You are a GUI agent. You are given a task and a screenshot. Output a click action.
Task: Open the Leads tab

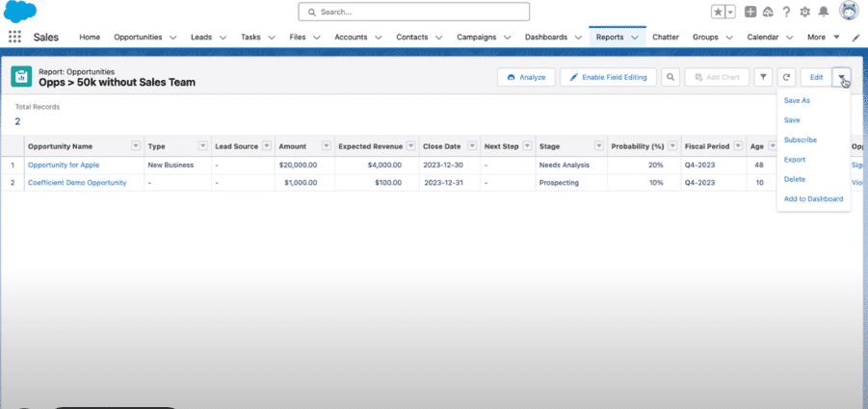click(x=201, y=37)
